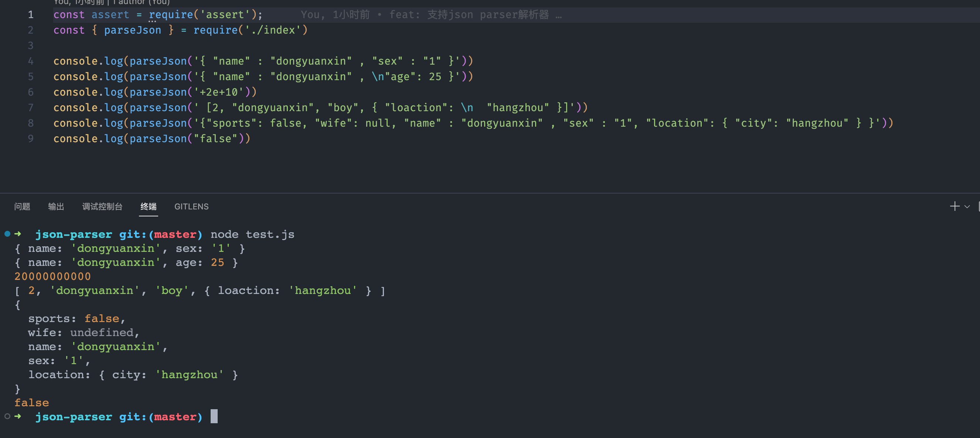
Task: Click the new terminal plus icon
Action: (954, 206)
